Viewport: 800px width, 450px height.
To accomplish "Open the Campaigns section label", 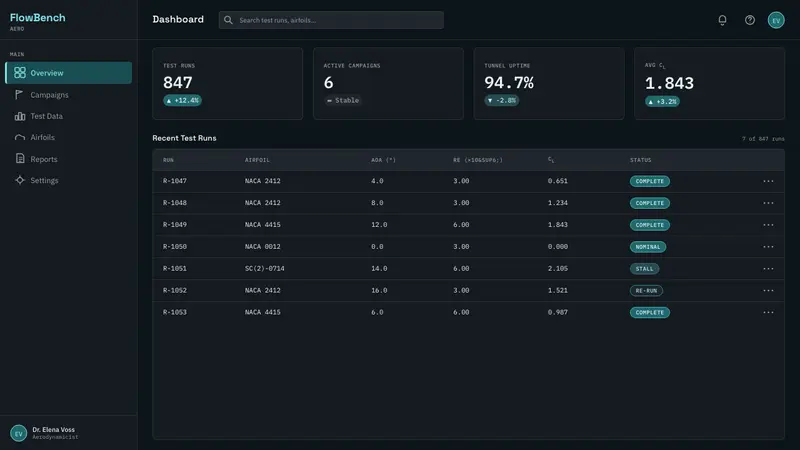I will pos(49,95).
